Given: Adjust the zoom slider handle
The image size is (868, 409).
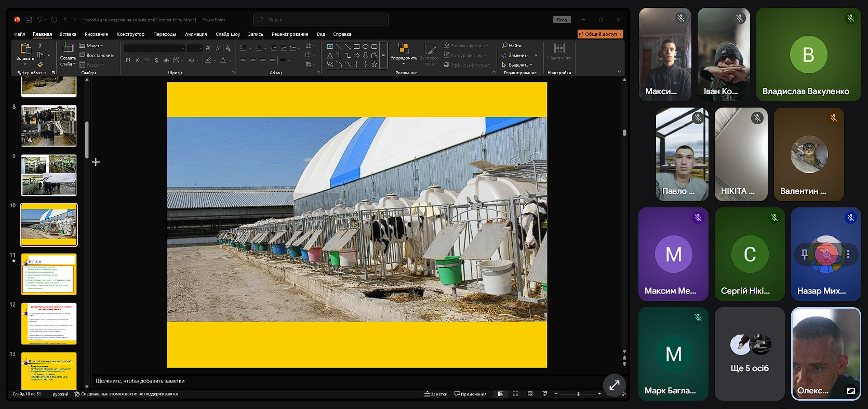Looking at the screenshot, I should coord(578,394).
